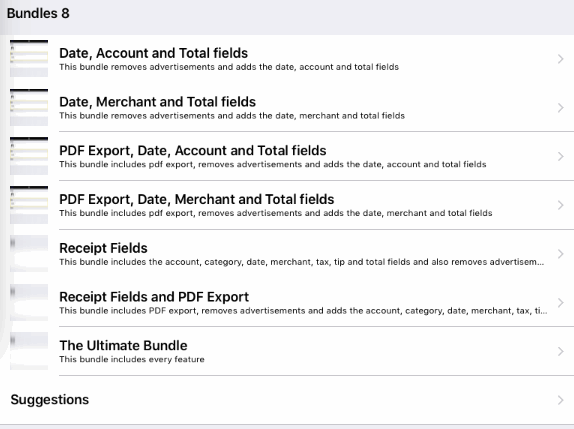Click Receipt Fields and PDF Export title
Screen dimensions: 574x429
point(154,297)
